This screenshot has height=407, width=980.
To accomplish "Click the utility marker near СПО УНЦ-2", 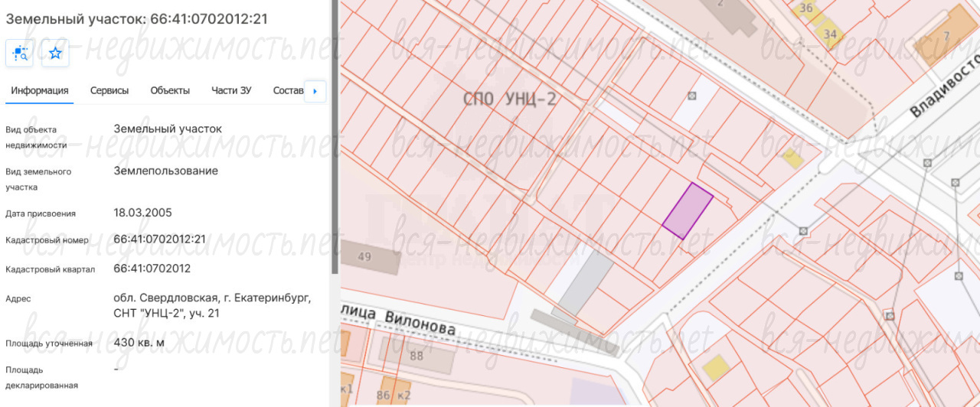I will 692,96.
